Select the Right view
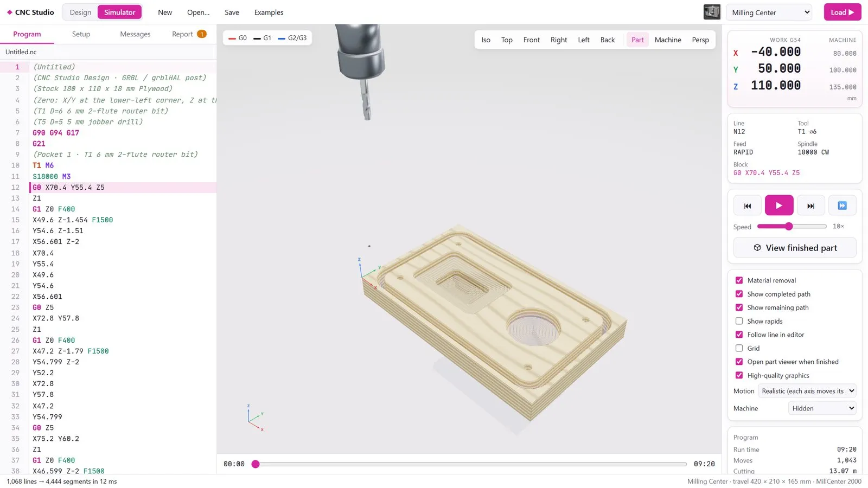The height and width of the screenshot is (488, 868). click(559, 40)
